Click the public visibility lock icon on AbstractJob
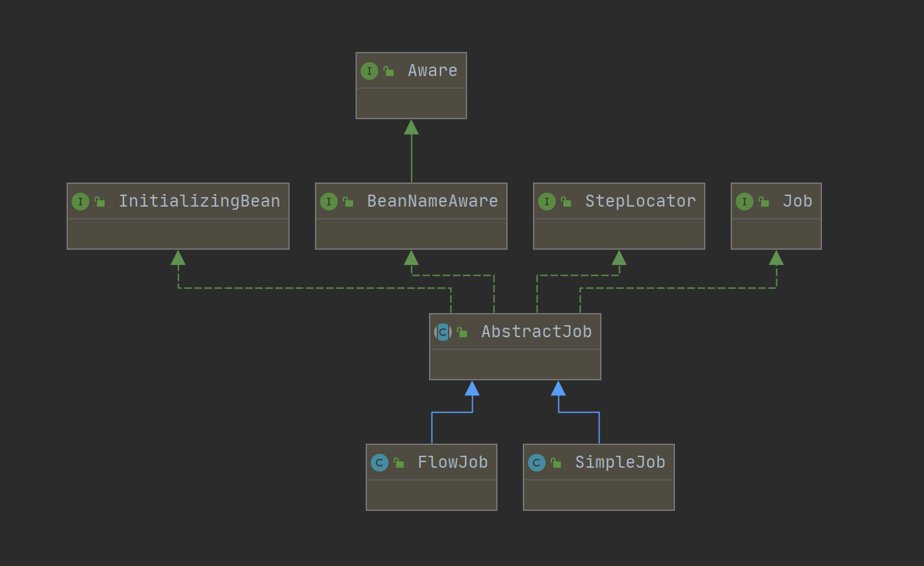The image size is (924, 566). point(462,333)
